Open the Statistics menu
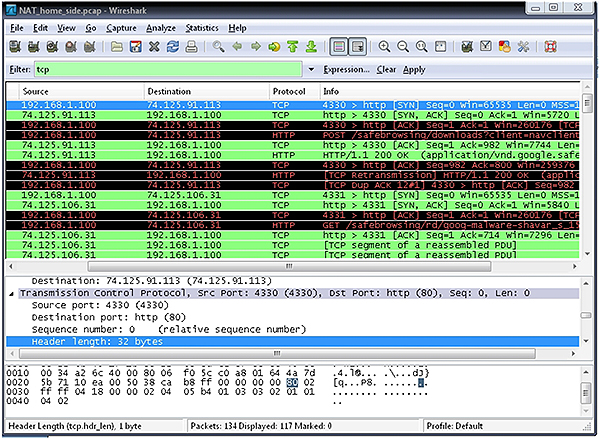The image size is (600, 439). (202, 28)
